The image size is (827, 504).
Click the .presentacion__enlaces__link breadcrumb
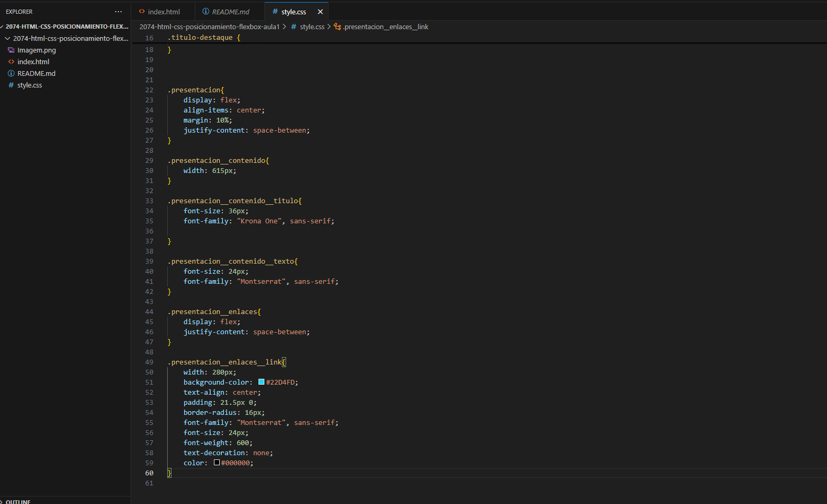385,27
